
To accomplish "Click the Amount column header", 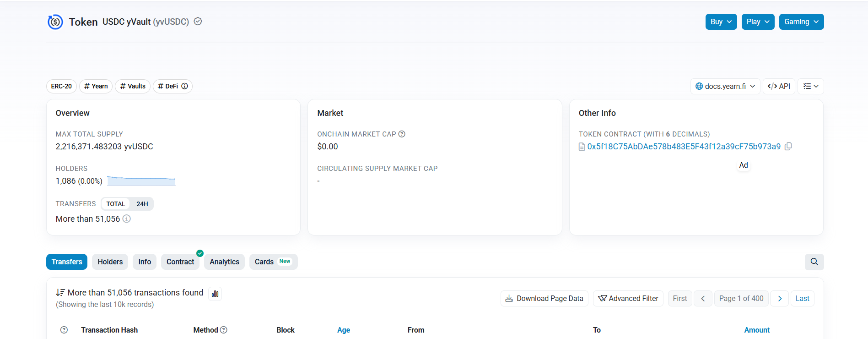I will (757, 330).
